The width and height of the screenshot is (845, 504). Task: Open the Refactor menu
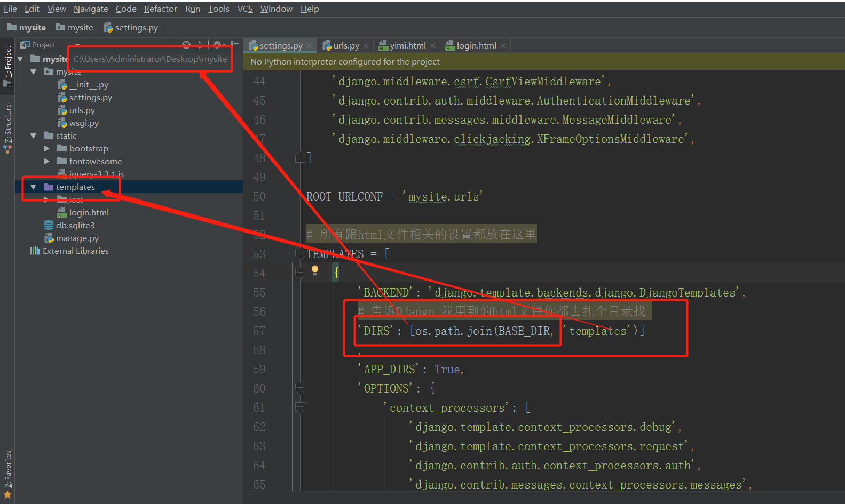coord(160,9)
